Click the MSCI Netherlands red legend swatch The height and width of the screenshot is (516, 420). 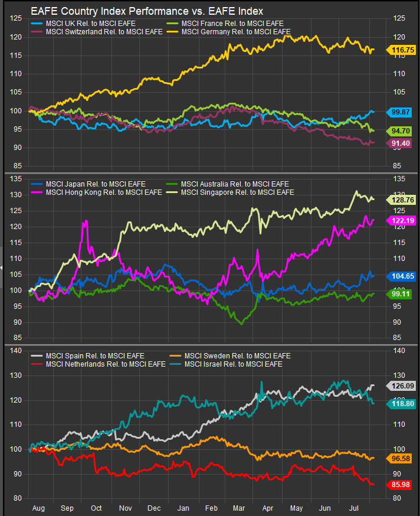[37, 364]
